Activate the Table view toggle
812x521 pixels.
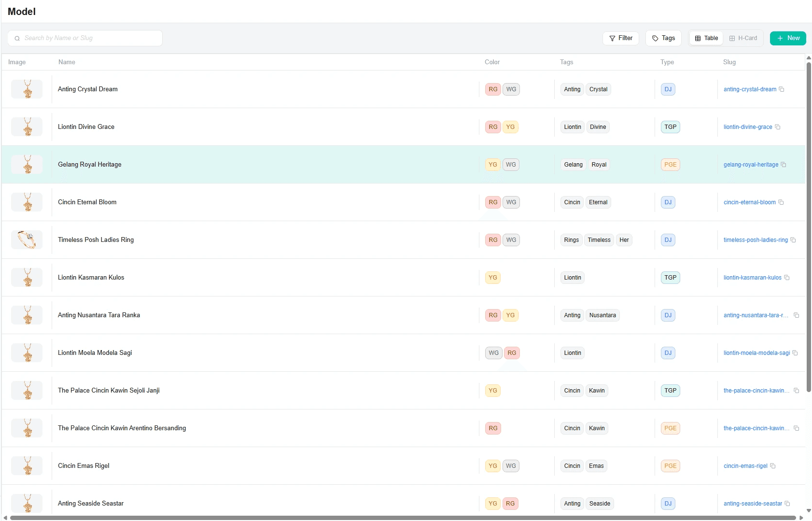coord(706,38)
